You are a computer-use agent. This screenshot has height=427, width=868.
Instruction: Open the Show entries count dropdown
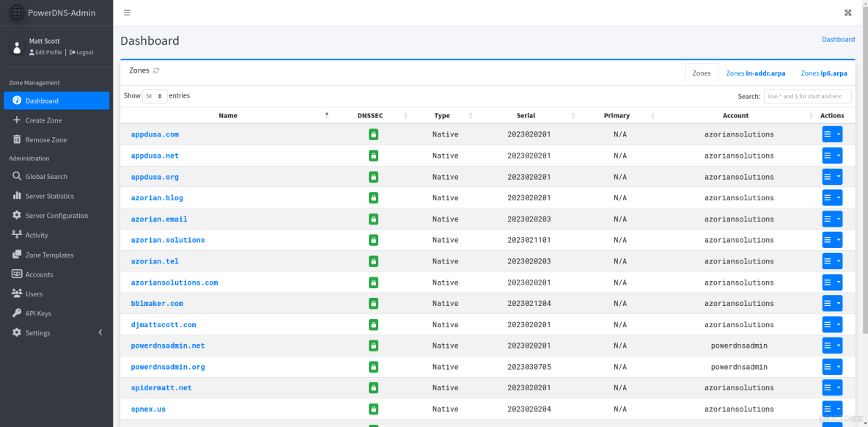pyautogui.click(x=155, y=96)
